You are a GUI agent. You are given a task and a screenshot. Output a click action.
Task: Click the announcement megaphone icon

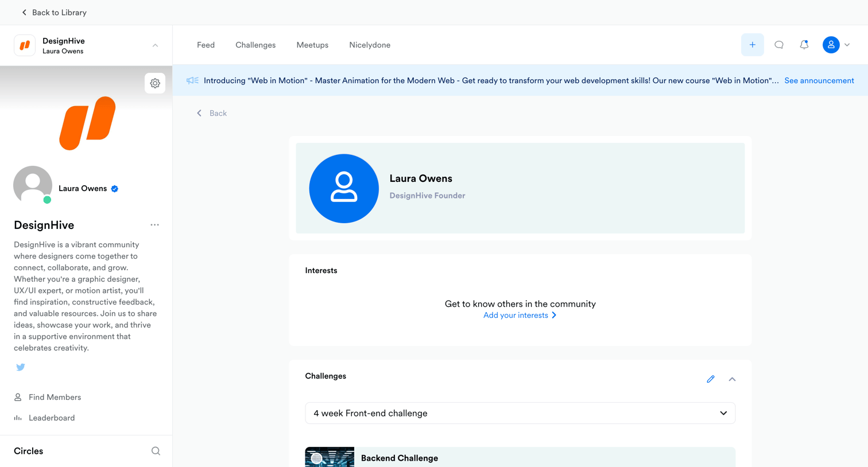tap(192, 80)
